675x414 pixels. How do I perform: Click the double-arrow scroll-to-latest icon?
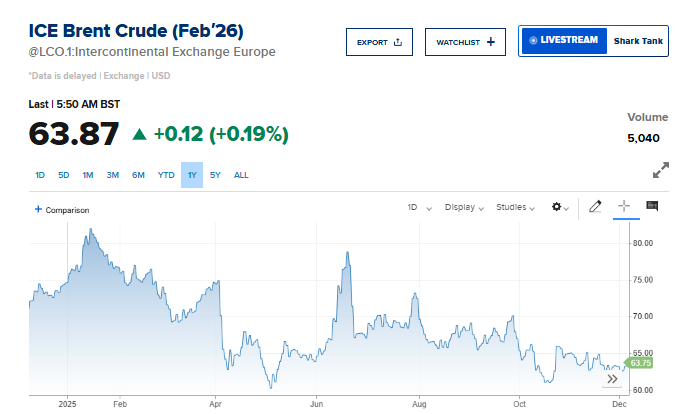[613, 379]
